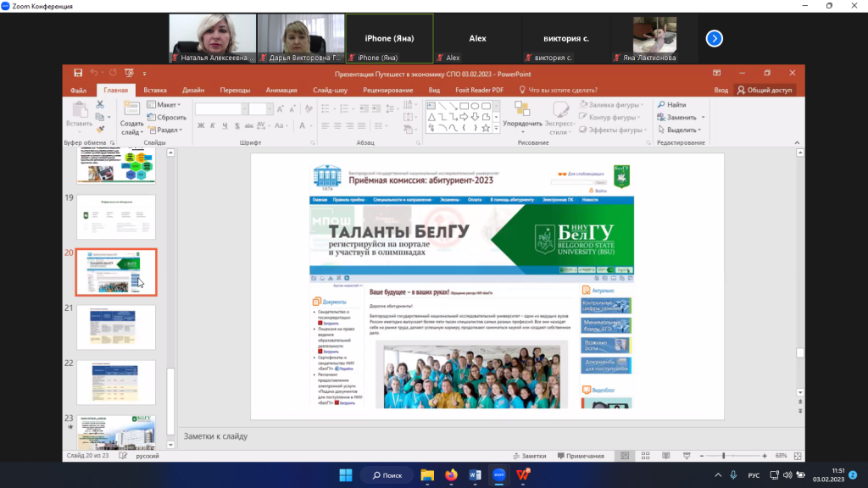Click the Undo arrow in quick access toolbar
Viewport: 868px width, 488px height.
[x=94, y=73]
